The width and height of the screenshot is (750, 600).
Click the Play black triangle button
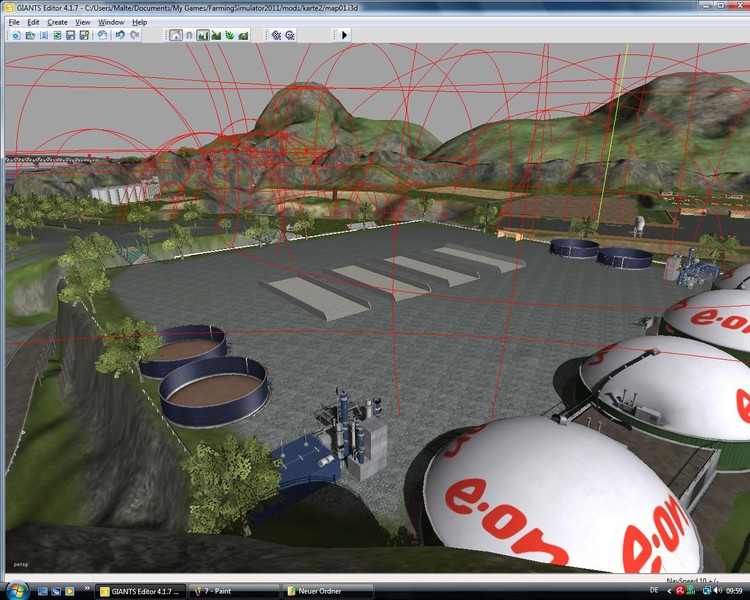(x=344, y=35)
